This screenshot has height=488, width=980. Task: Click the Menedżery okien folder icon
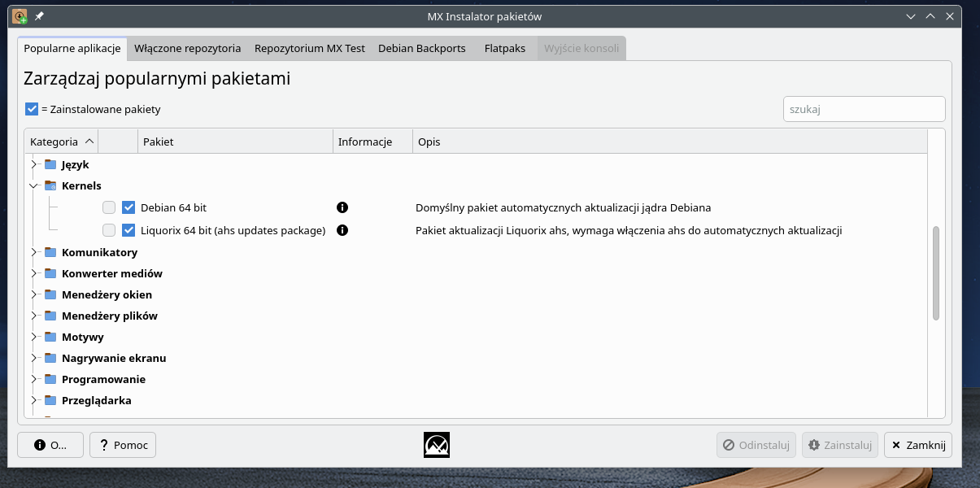click(x=50, y=294)
